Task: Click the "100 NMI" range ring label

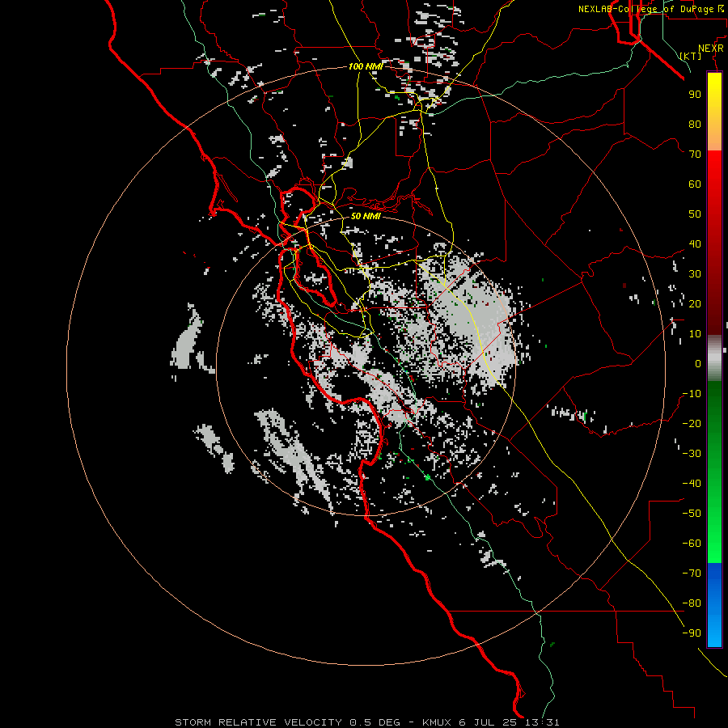Action: [x=366, y=66]
